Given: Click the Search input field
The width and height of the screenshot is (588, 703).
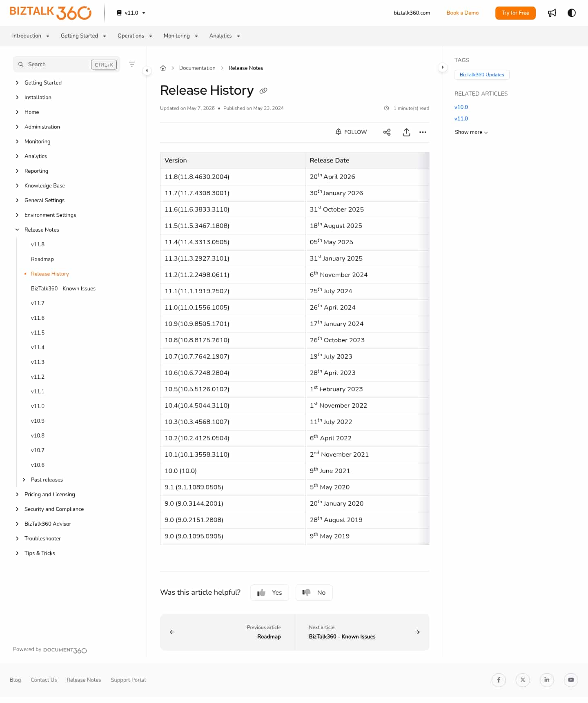Looking at the screenshot, I should point(67,64).
